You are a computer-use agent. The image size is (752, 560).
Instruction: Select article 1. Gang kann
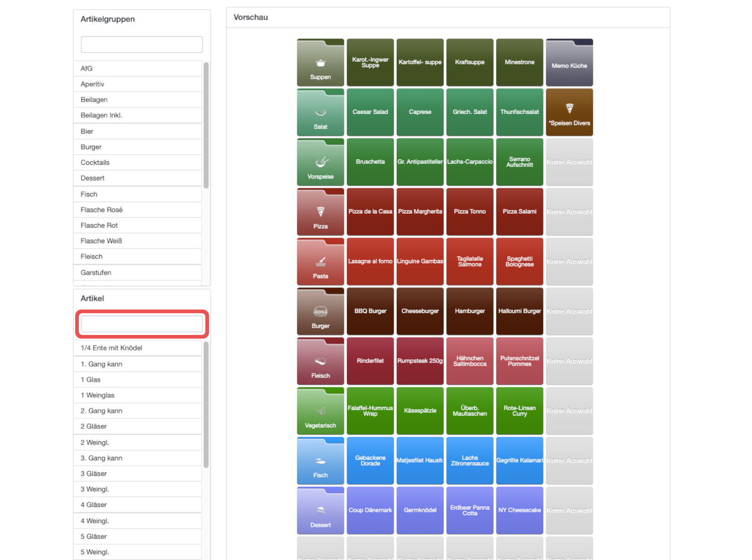(x=137, y=364)
